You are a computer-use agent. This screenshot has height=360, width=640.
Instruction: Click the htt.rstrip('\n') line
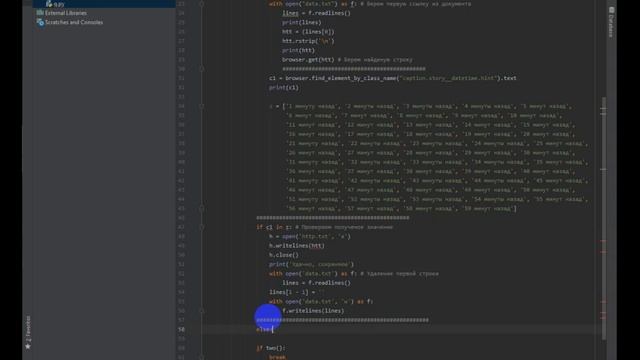click(308, 41)
